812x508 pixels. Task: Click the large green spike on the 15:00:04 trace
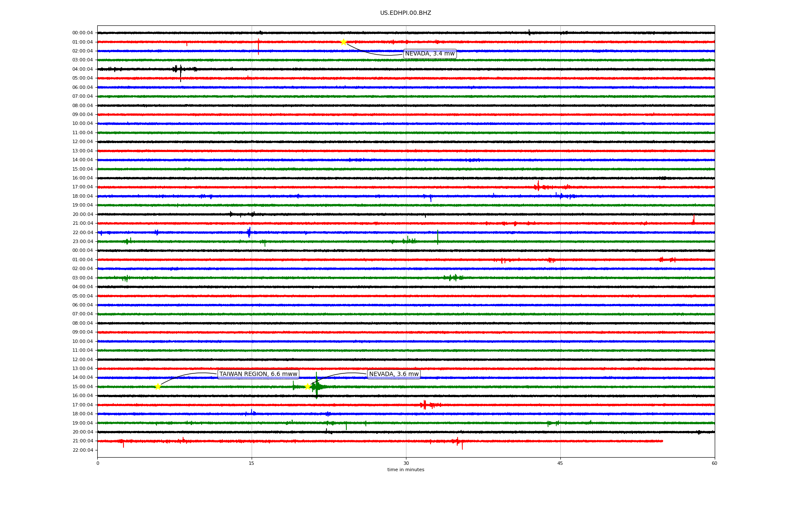[x=316, y=386]
